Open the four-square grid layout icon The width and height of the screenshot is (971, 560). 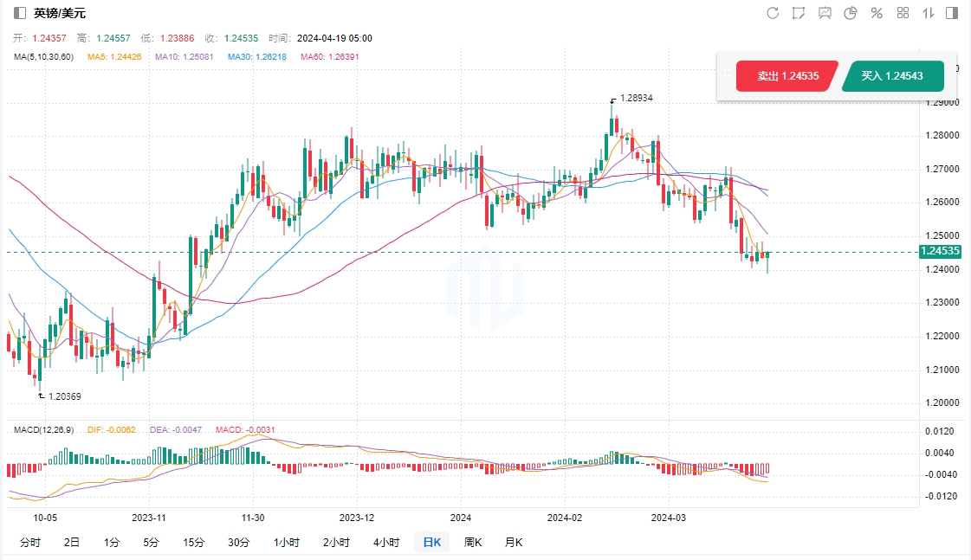(903, 13)
